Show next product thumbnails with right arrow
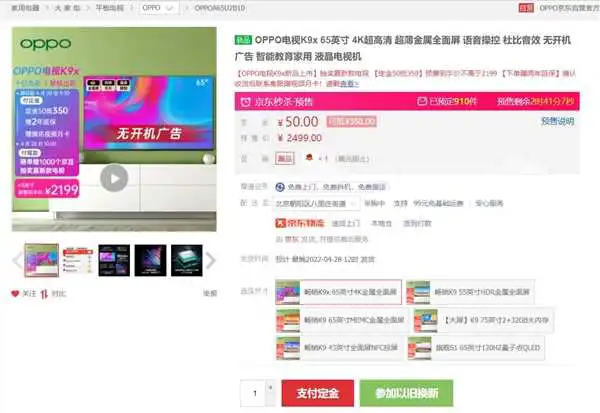 (x=211, y=260)
